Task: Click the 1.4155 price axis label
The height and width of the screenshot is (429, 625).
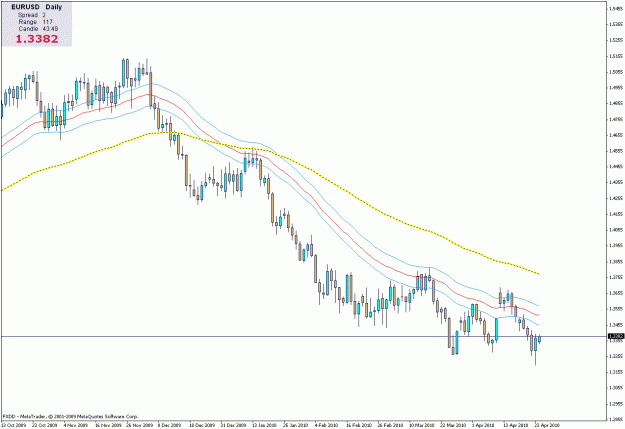Action: click(616, 214)
